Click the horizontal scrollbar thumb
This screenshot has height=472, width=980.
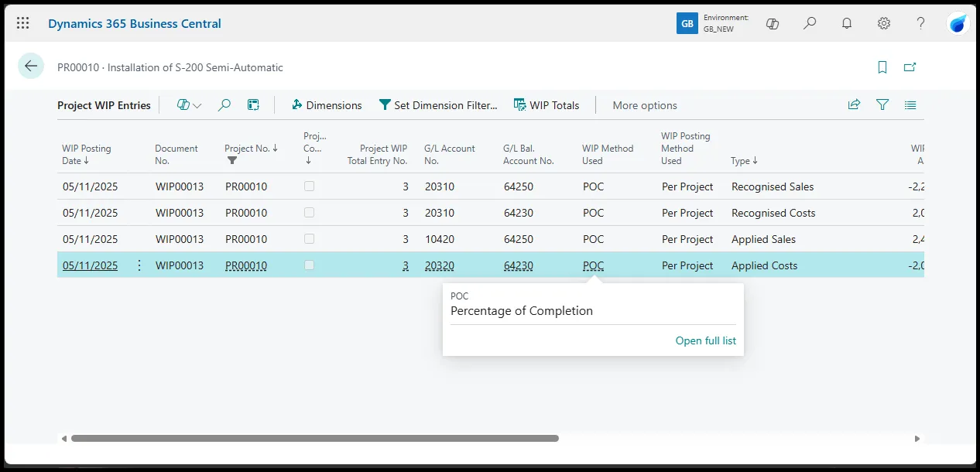click(x=315, y=438)
